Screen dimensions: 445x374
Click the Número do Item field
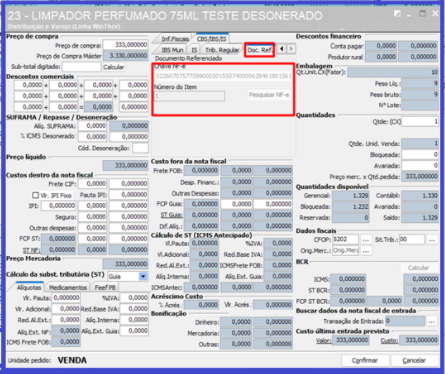[189, 96]
